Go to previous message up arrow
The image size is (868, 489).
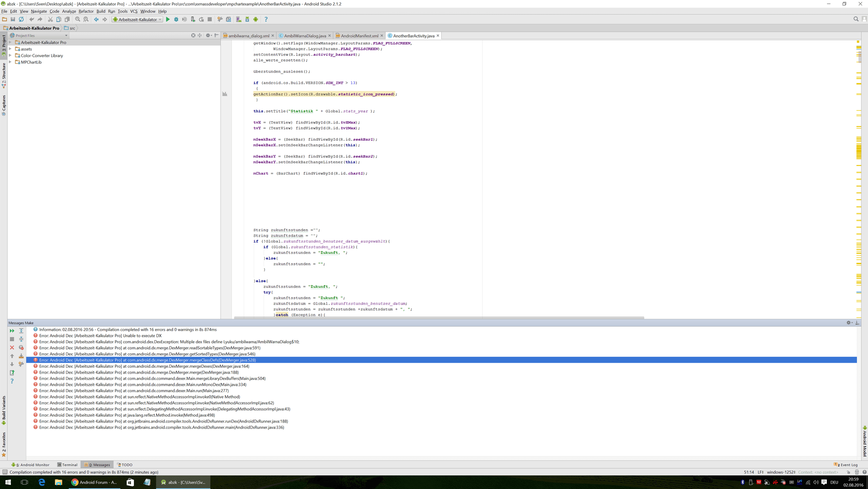12,356
